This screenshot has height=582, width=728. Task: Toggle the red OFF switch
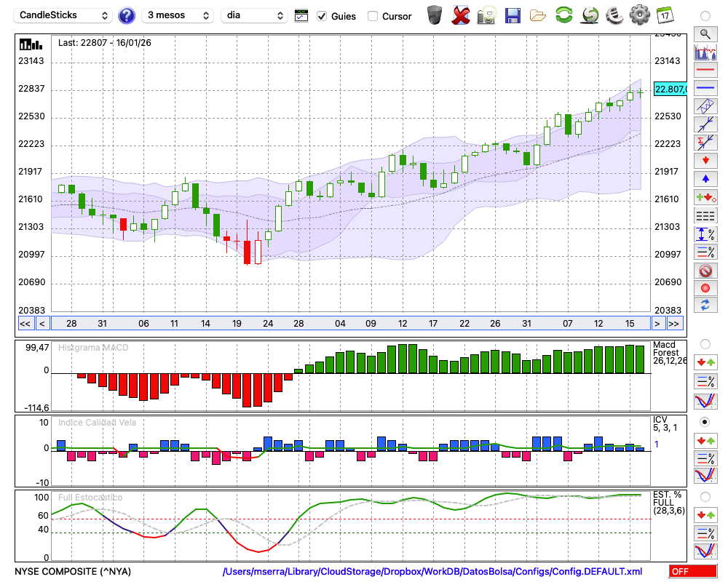pyautogui.click(x=693, y=571)
